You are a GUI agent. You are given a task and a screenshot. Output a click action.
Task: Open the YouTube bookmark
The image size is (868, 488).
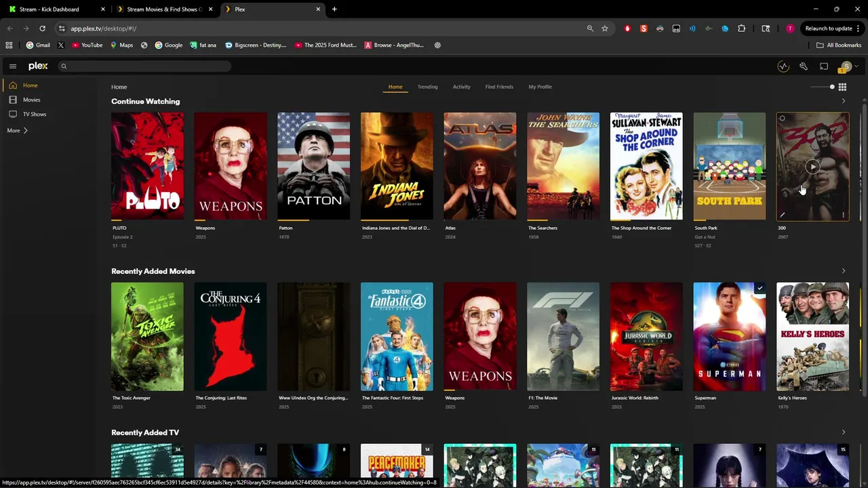(87, 45)
